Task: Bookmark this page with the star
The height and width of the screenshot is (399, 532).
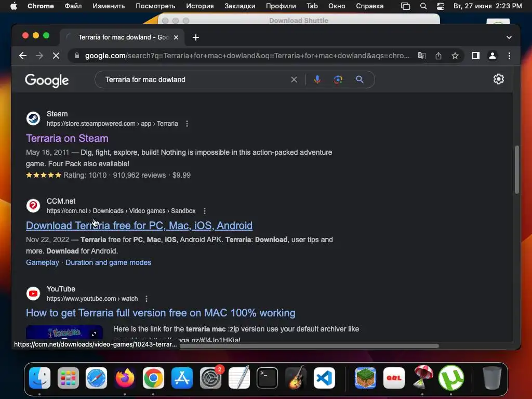Action: [x=455, y=56]
